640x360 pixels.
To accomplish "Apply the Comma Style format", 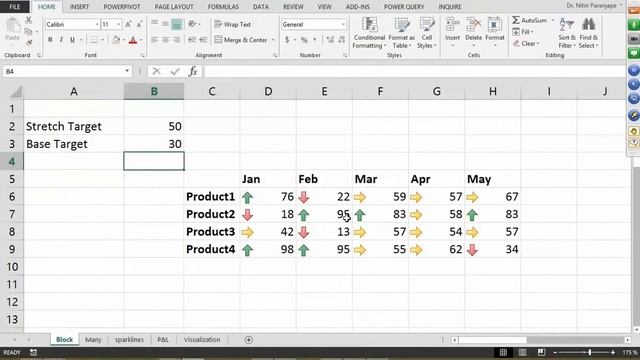I will click(315, 40).
